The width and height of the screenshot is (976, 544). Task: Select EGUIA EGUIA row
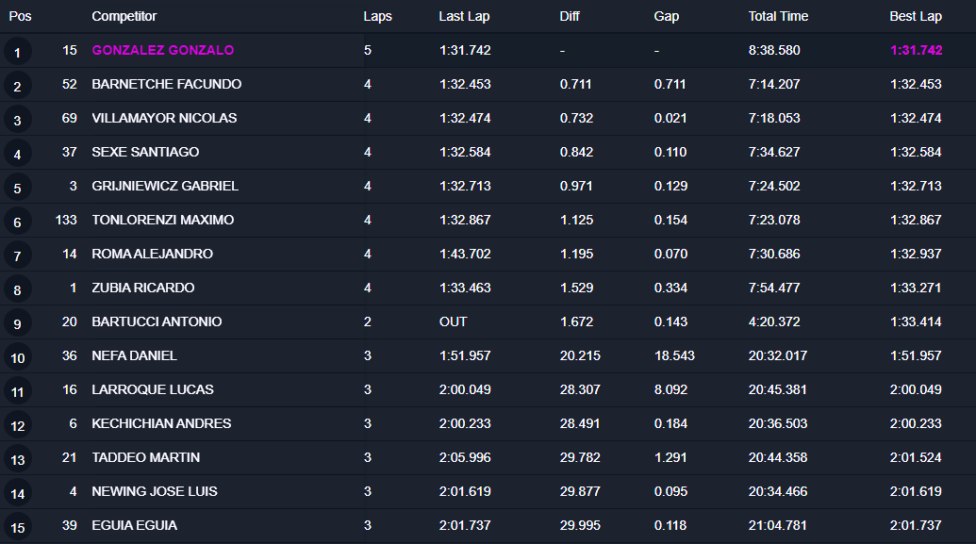[488, 525]
